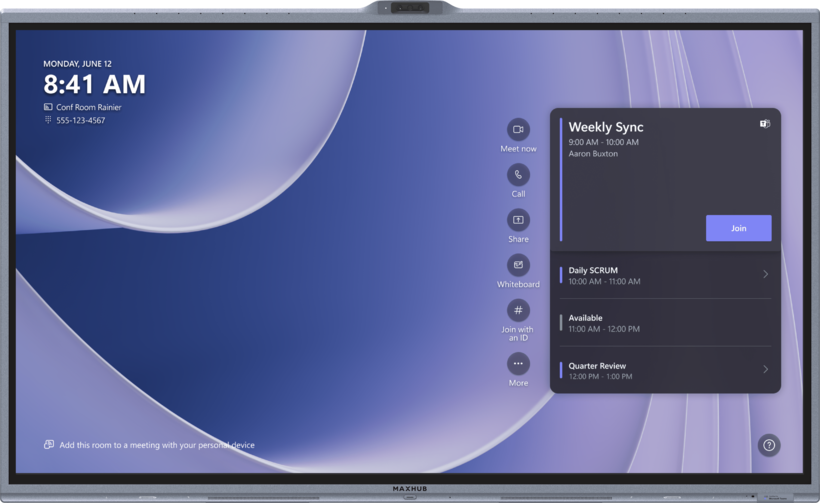Open the Call phone icon

click(518, 175)
